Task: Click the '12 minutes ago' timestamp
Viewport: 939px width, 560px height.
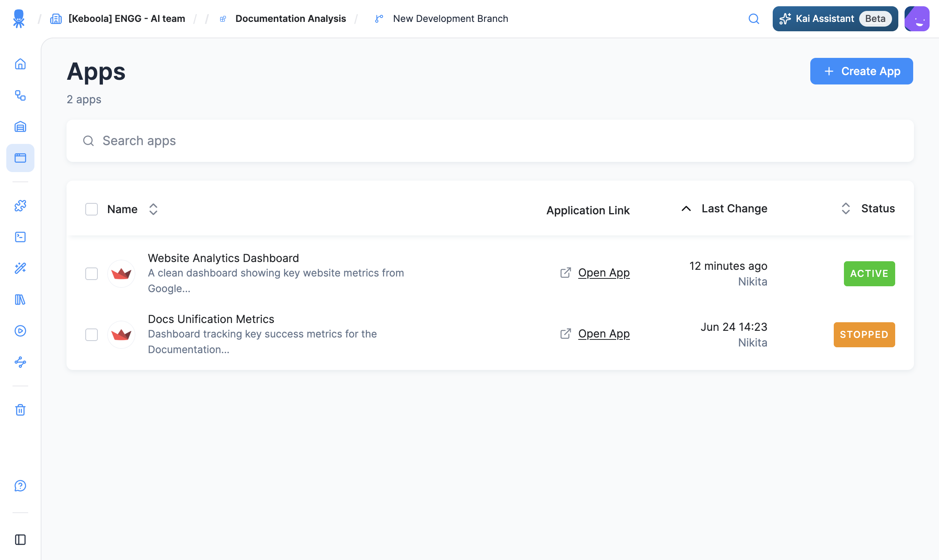Action: (728, 266)
